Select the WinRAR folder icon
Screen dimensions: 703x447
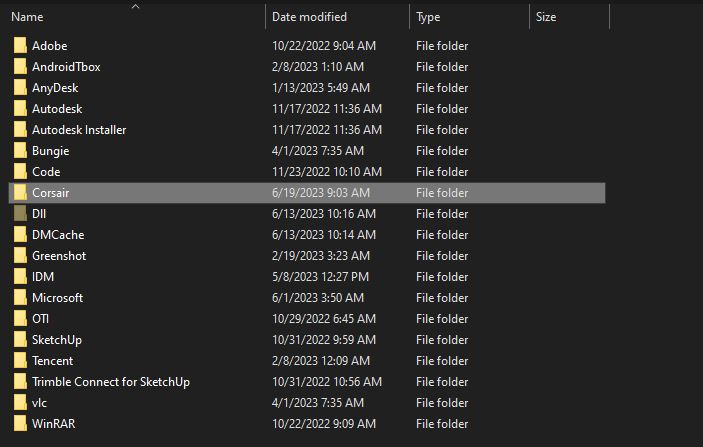[20, 424]
